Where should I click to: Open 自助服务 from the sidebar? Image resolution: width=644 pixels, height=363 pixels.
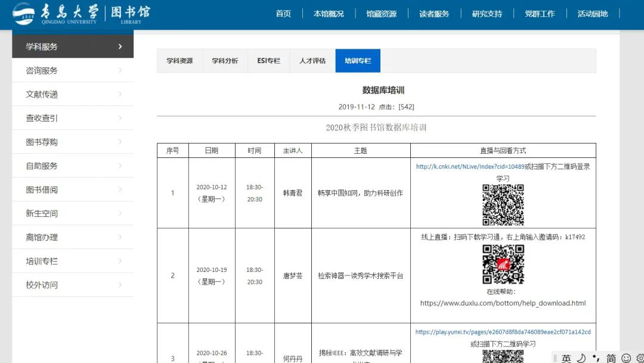coord(73,166)
